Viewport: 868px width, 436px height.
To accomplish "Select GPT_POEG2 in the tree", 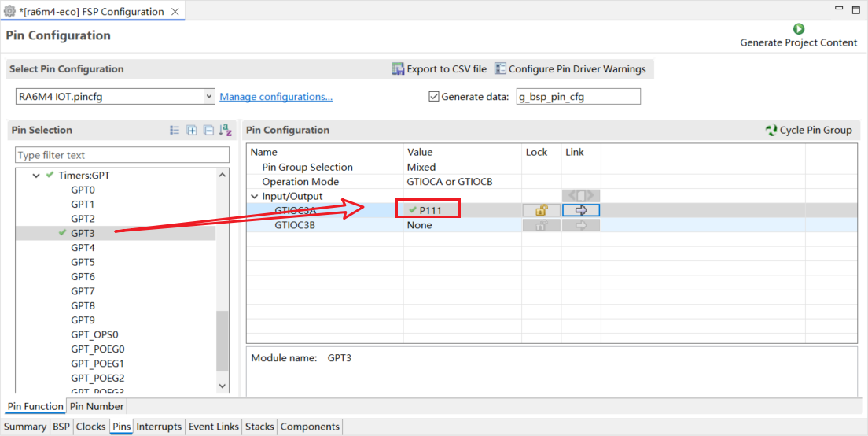I will (97, 378).
